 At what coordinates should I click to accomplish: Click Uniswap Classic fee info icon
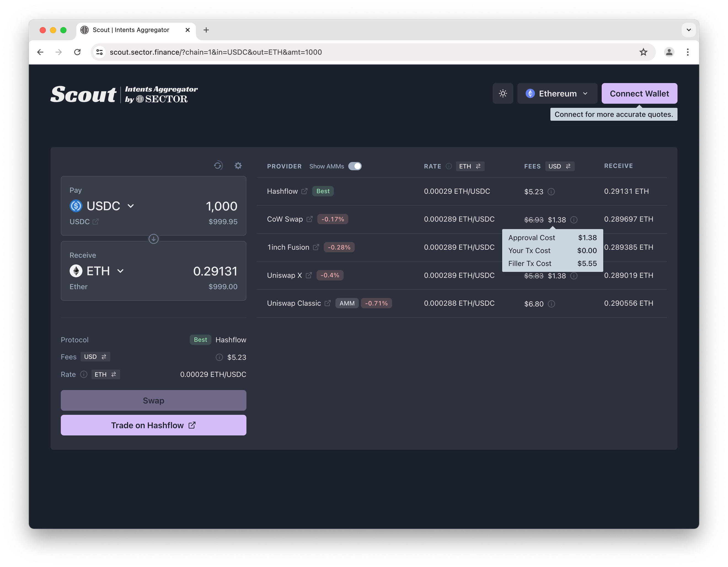coord(551,304)
